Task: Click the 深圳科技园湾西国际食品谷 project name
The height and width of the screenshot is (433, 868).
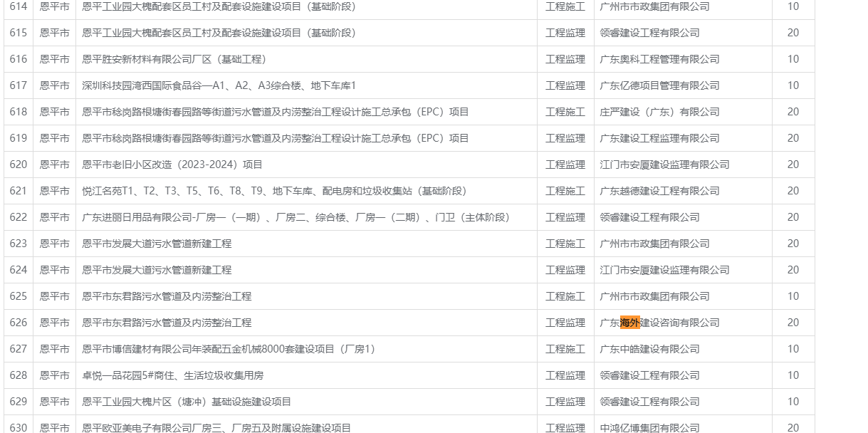Action: point(219,85)
